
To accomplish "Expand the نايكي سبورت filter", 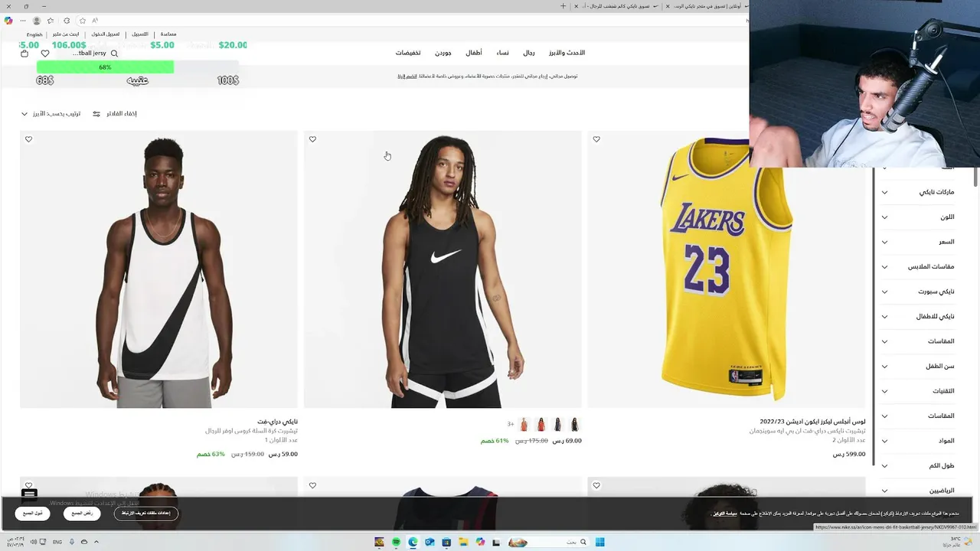I will 918,292.
